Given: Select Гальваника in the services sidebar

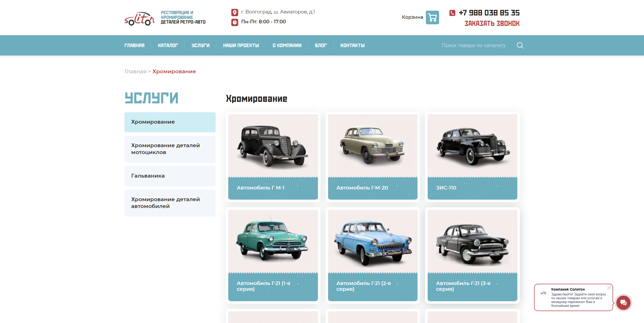Looking at the screenshot, I should tap(170, 176).
